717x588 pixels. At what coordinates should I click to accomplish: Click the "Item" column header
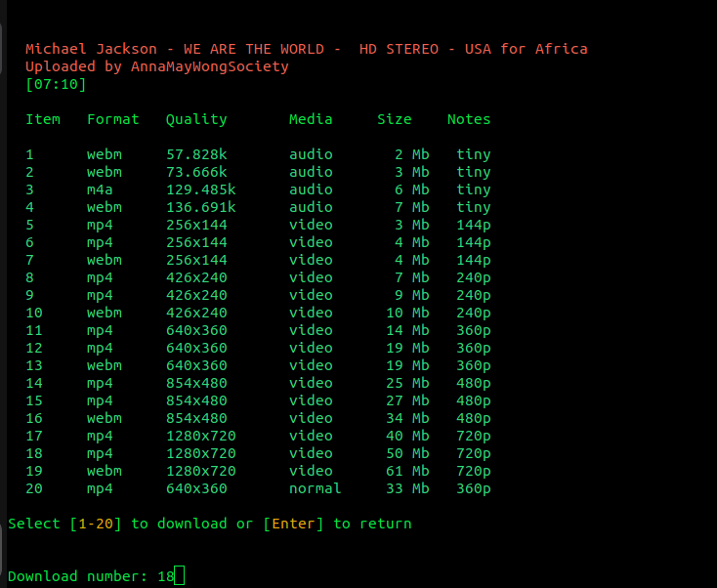(43, 119)
